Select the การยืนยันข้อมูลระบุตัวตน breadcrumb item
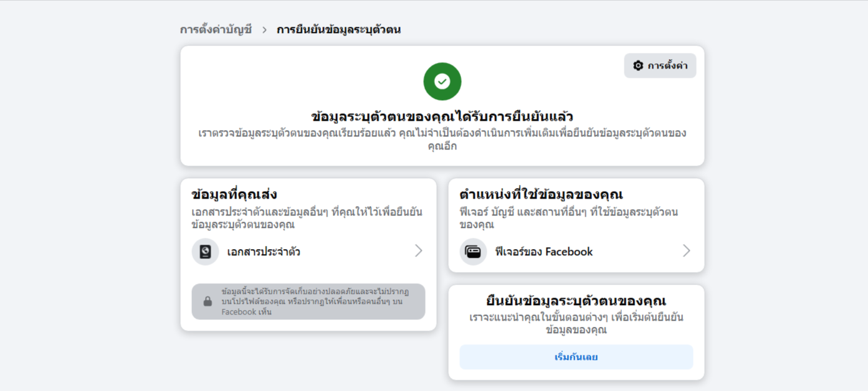Image resolution: width=868 pixels, height=391 pixels. click(338, 29)
